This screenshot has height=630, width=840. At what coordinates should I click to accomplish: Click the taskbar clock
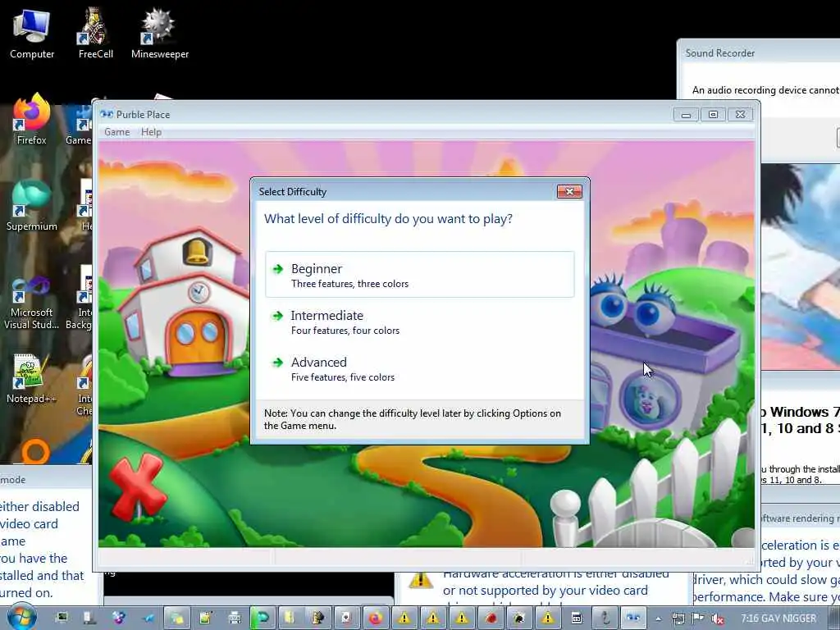pos(778,619)
